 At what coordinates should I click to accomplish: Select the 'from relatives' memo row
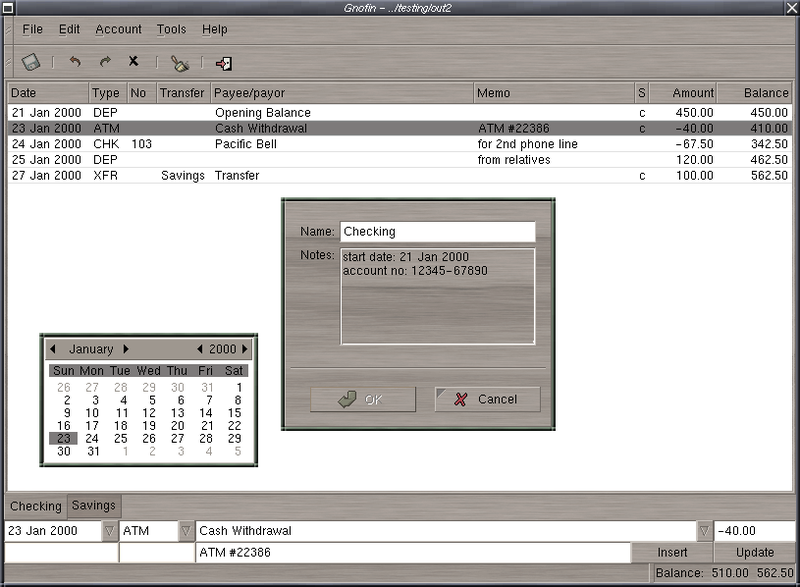[399, 160]
